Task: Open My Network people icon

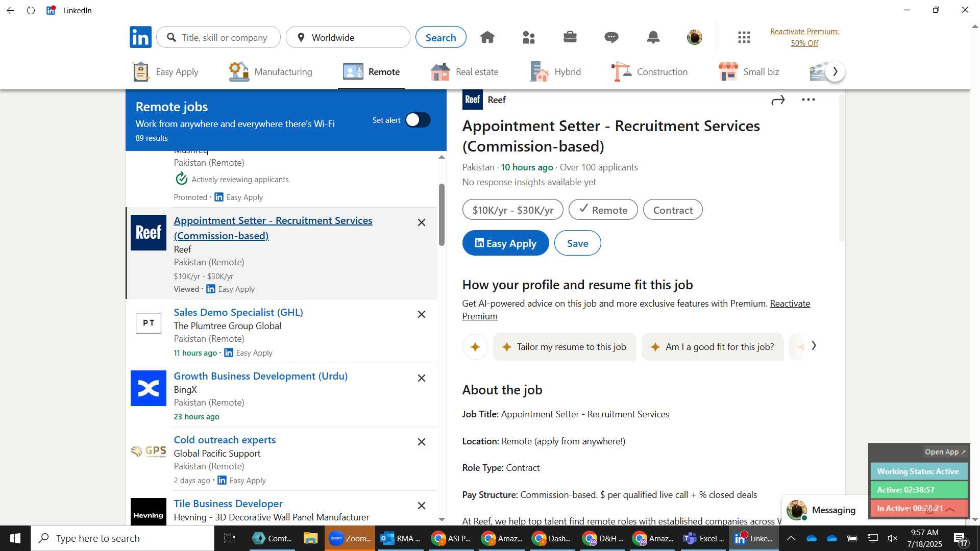Action: (529, 37)
